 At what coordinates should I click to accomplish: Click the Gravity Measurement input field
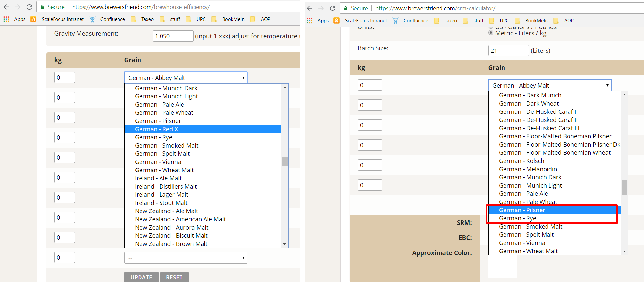[173, 36]
